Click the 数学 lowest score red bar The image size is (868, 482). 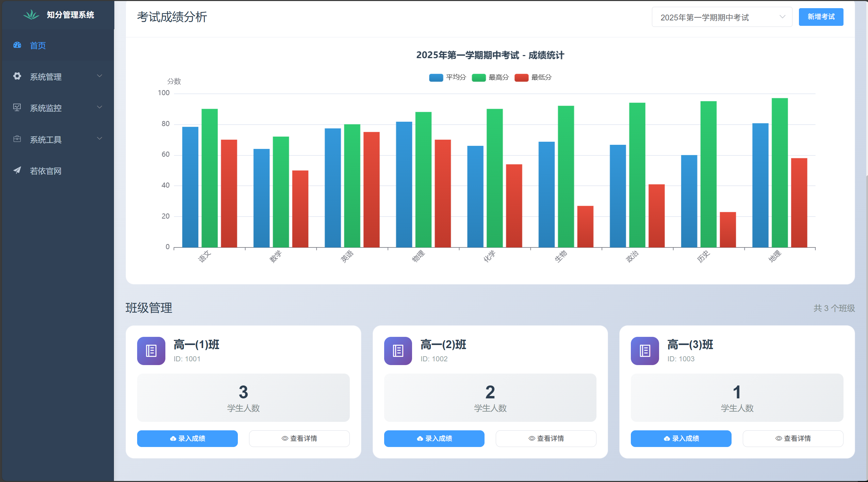300,209
